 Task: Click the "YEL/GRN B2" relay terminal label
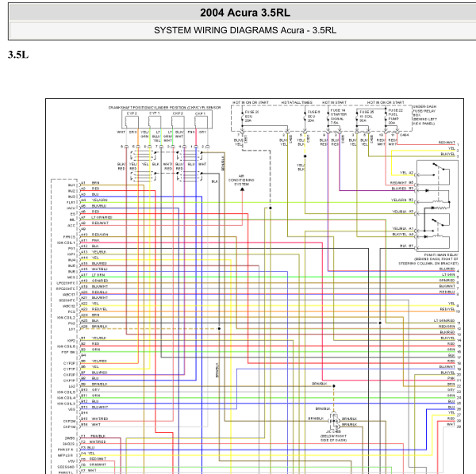[402, 201]
